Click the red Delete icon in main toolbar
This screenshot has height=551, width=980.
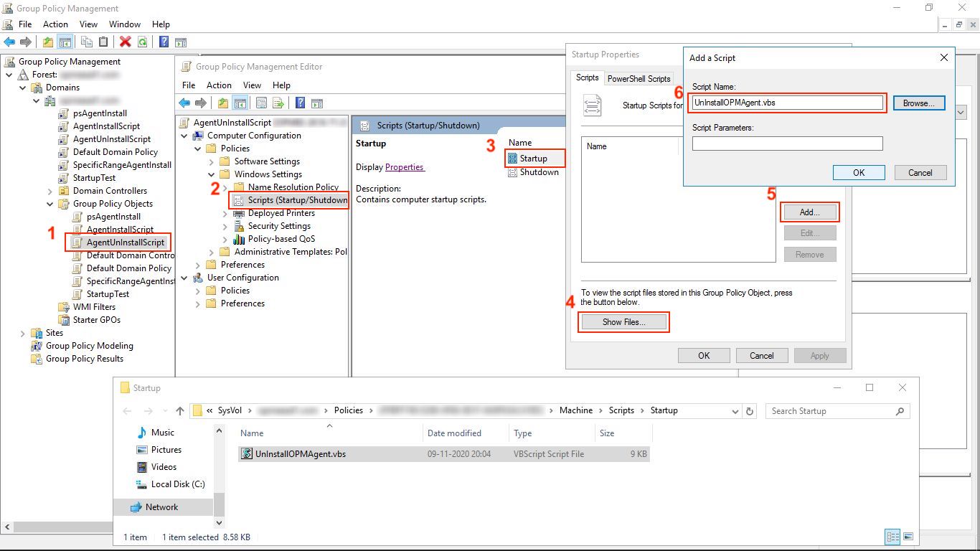[126, 42]
